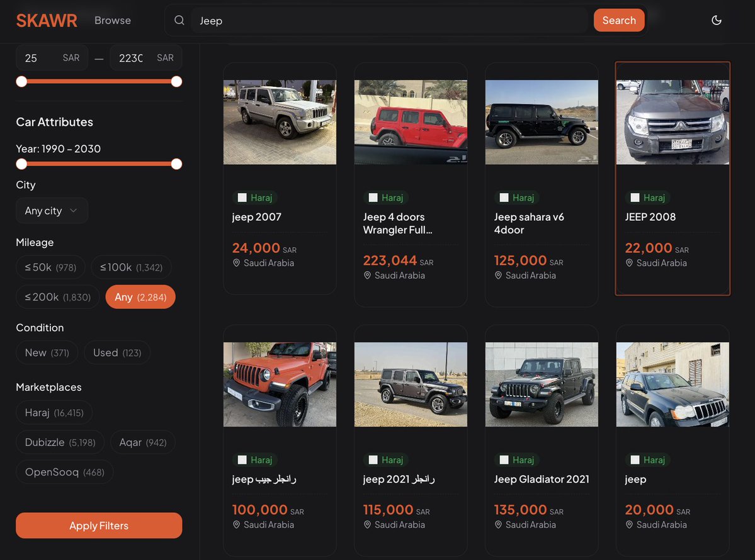Screen dimensions: 755x560
Task: Open the orange jeep رانجلر جيب photo
Action: tap(280, 384)
